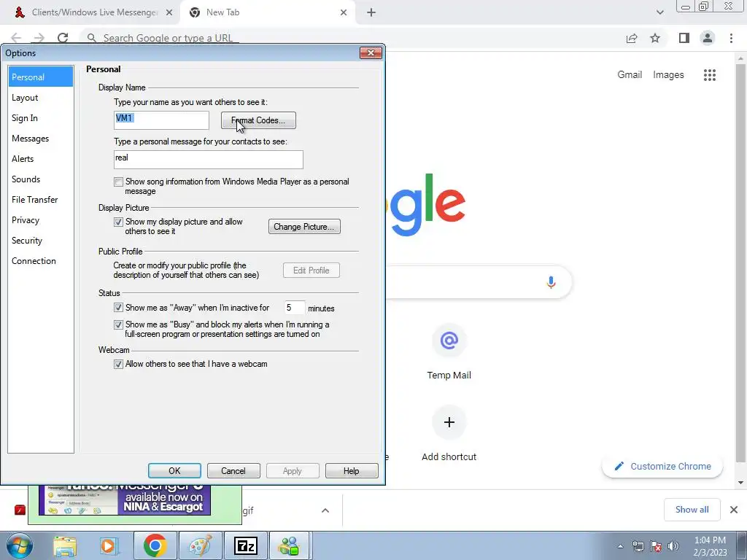Select Sign In options category
747x560 pixels.
pyautogui.click(x=41, y=118)
